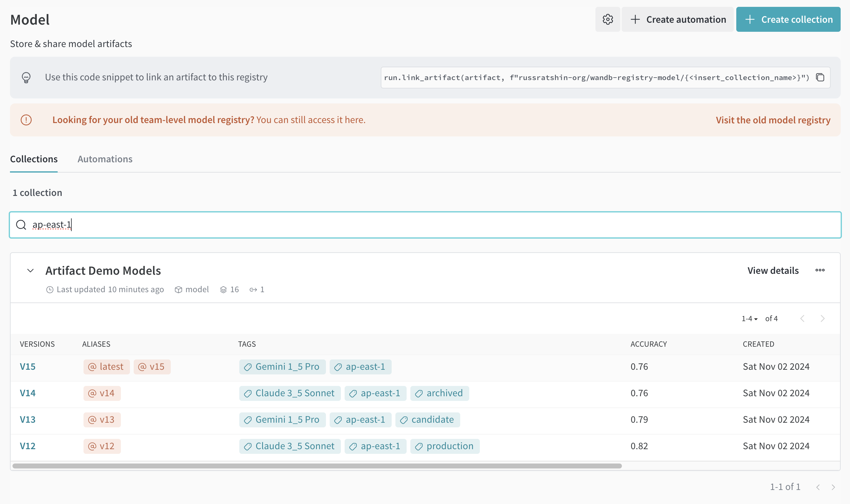Click the lightbulb tip icon
This screenshot has width=850, height=504.
pos(26,78)
